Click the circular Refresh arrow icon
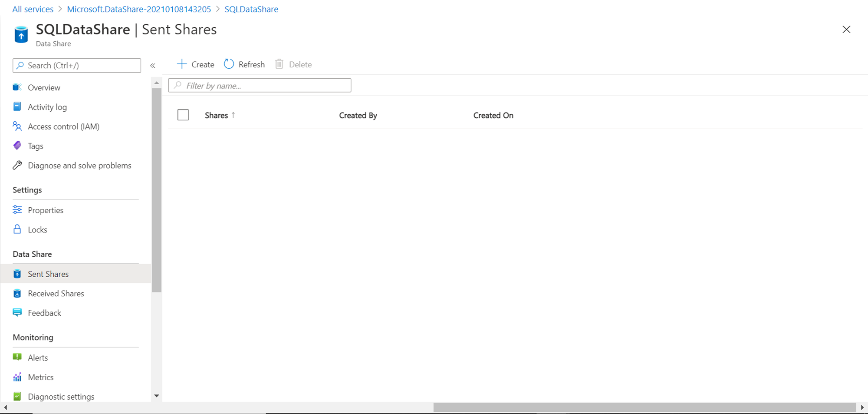Viewport: 868px width, 414px height. (x=229, y=64)
